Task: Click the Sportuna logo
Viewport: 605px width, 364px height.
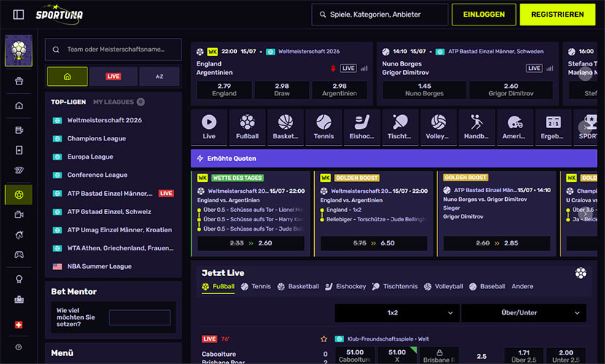Action: 59,15
